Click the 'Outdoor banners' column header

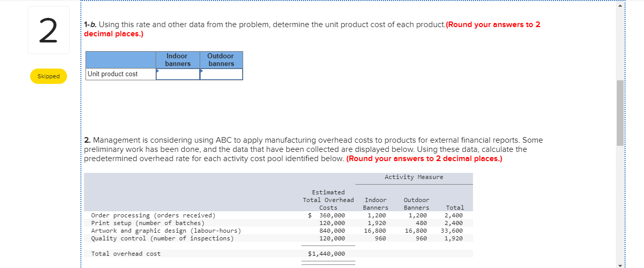tap(221, 60)
